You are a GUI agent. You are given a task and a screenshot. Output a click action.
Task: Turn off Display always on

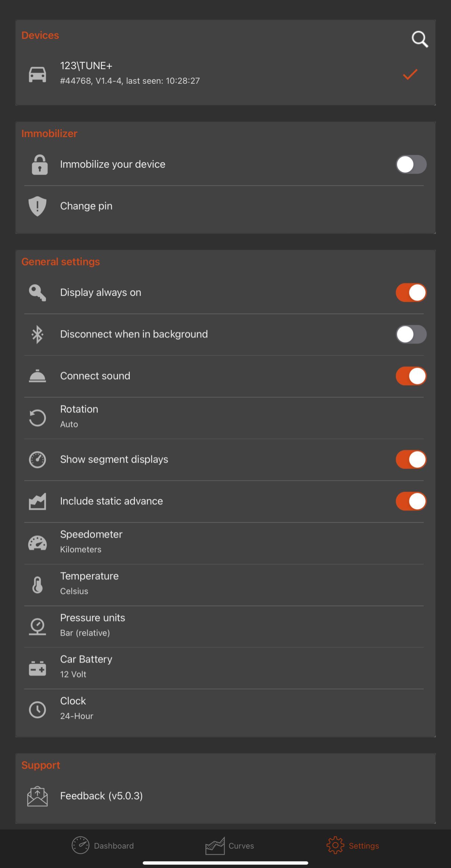coord(411,293)
